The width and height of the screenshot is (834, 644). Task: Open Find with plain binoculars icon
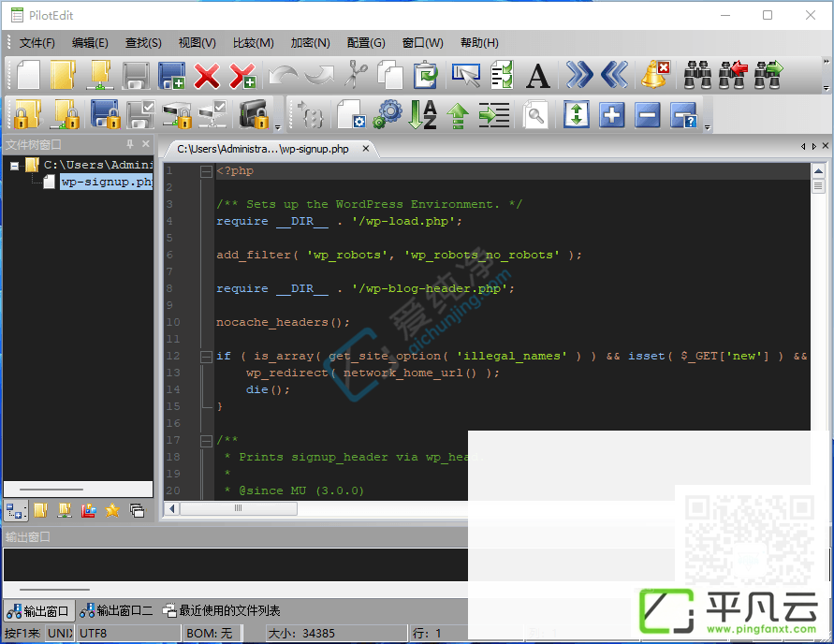[x=697, y=75]
